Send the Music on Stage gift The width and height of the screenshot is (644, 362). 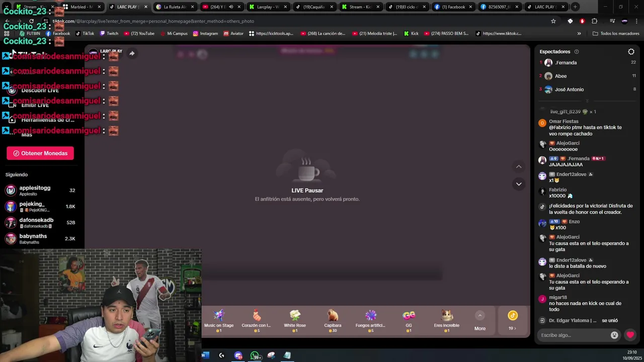pos(219,321)
